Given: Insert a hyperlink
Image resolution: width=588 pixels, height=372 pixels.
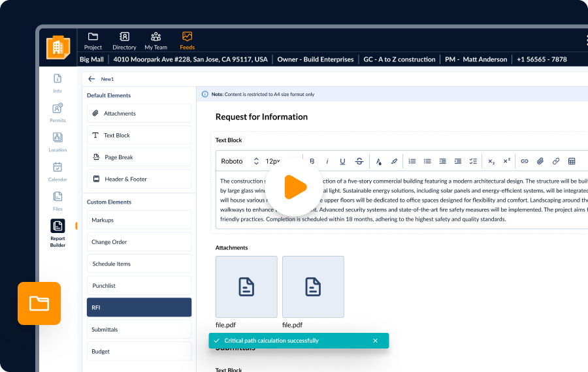Looking at the screenshot, I should tap(525, 161).
